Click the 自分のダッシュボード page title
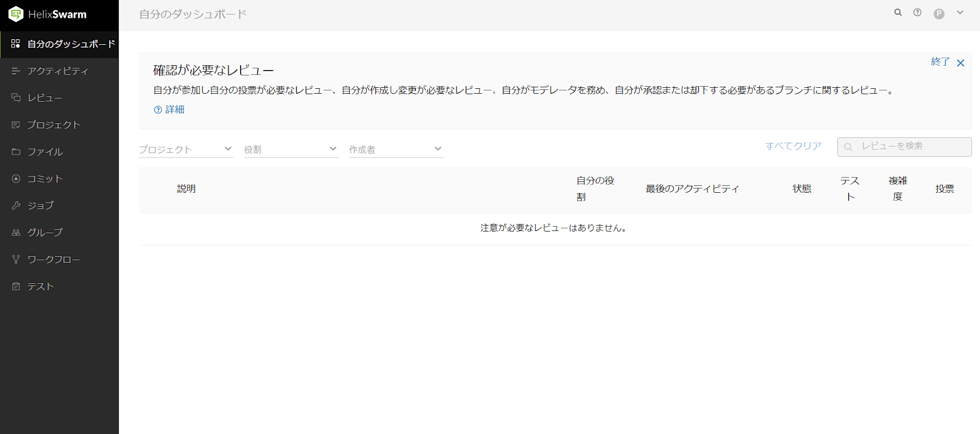The image size is (980, 434). [x=193, y=14]
